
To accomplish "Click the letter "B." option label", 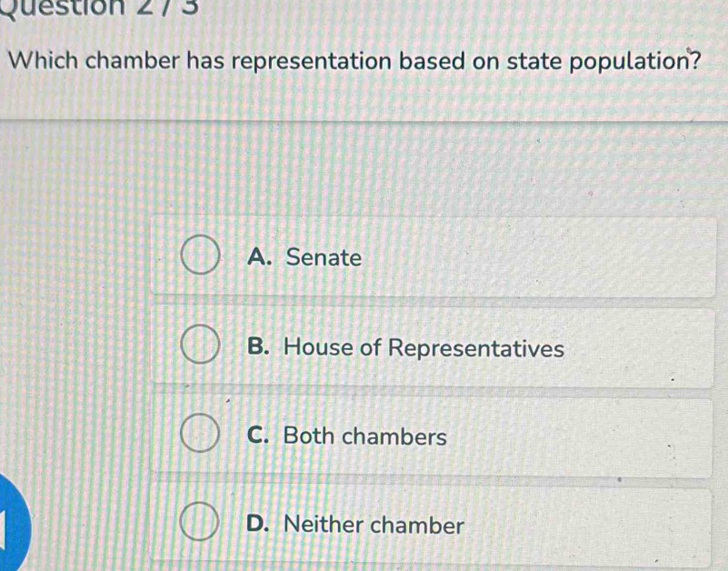I will click(x=259, y=348).
